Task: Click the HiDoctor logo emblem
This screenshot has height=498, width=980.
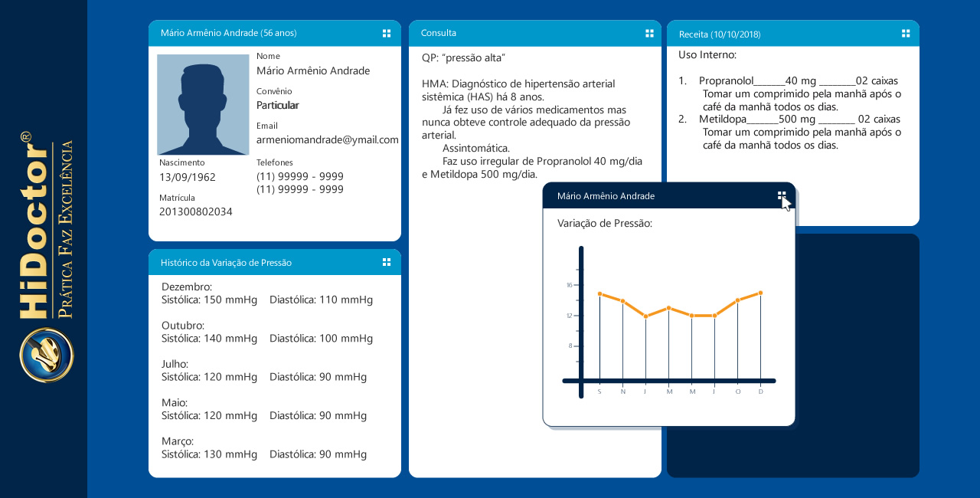Action: [x=47, y=355]
